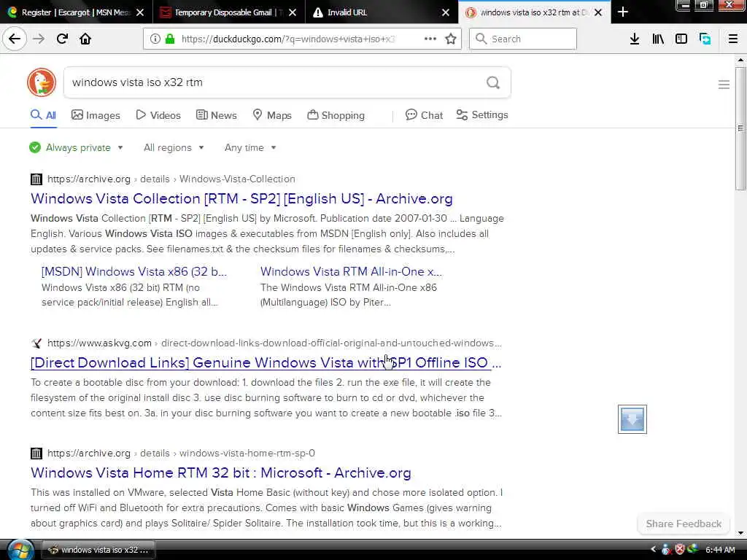Click the Share Feedback button
The width and height of the screenshot is (747, 560).
(x=683, y=524)
